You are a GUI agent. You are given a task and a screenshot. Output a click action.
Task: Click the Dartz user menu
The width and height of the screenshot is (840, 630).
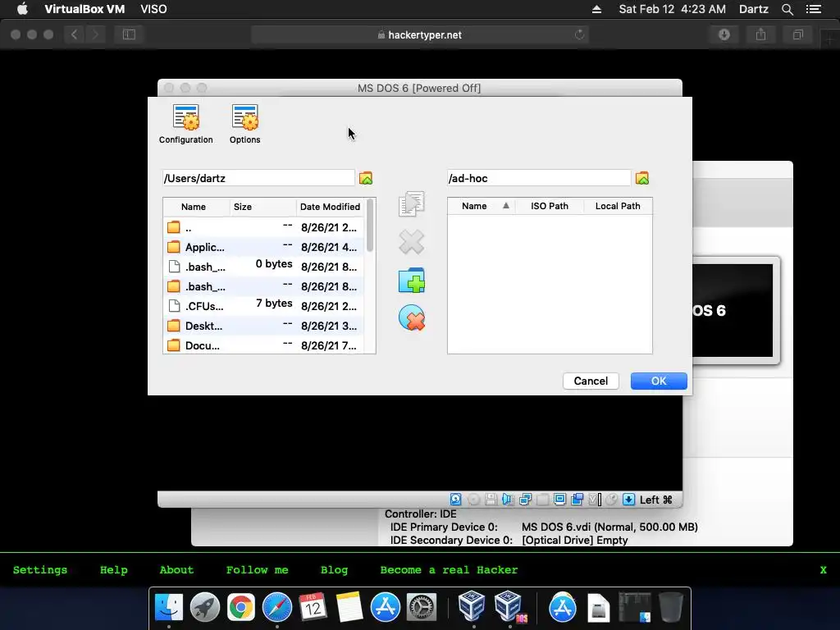coord(754,9)
